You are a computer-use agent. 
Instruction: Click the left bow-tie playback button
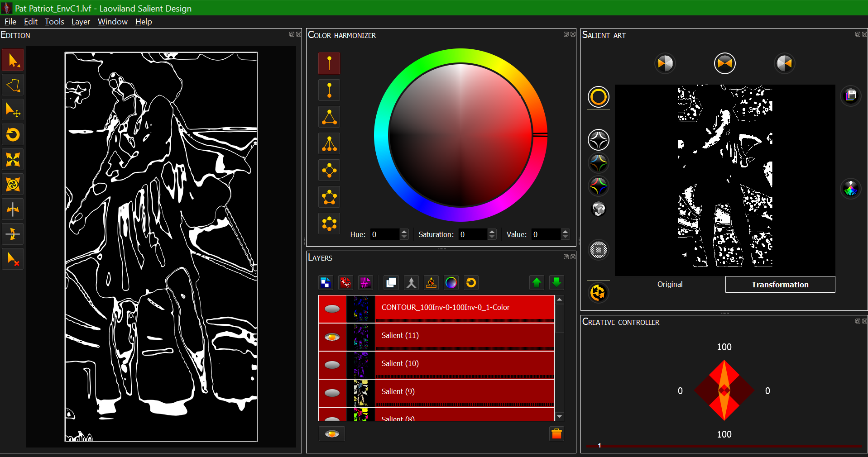[x=665, y=63]
